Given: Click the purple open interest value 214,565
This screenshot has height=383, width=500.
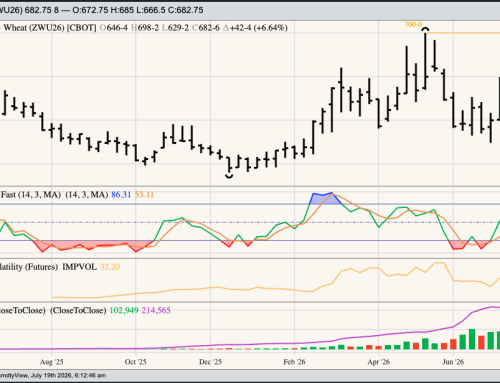Looking at the screenshot, I should (x=156, y=311).
